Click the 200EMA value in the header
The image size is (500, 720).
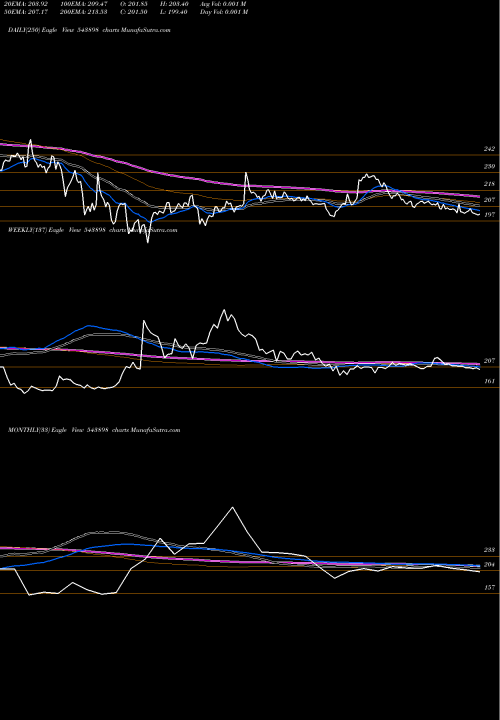point(84,12)
